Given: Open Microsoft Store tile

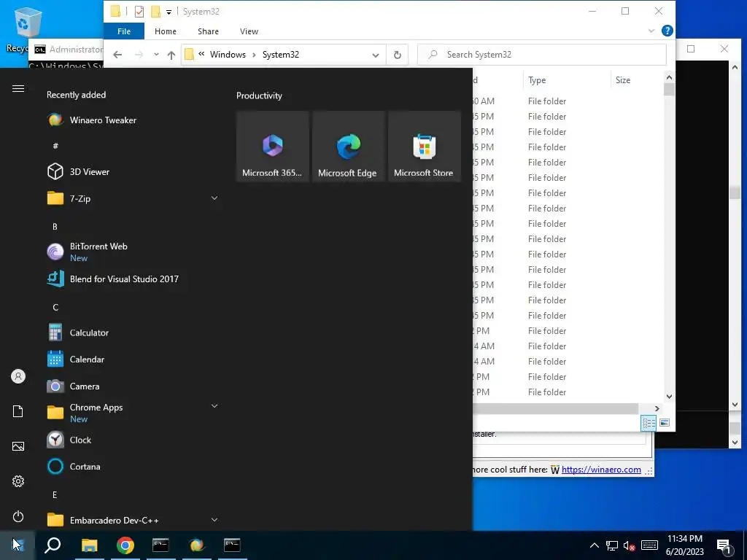Looking at the screenshot, I should coord(424,146).
